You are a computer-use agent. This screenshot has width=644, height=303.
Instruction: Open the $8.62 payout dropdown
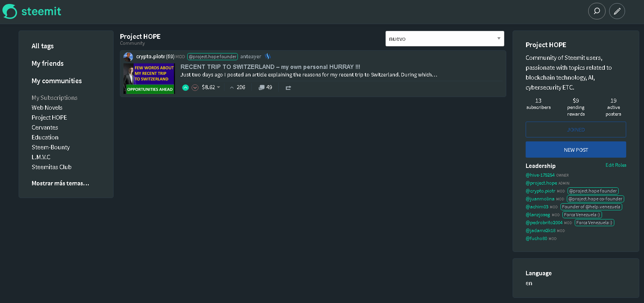point(211,88)
